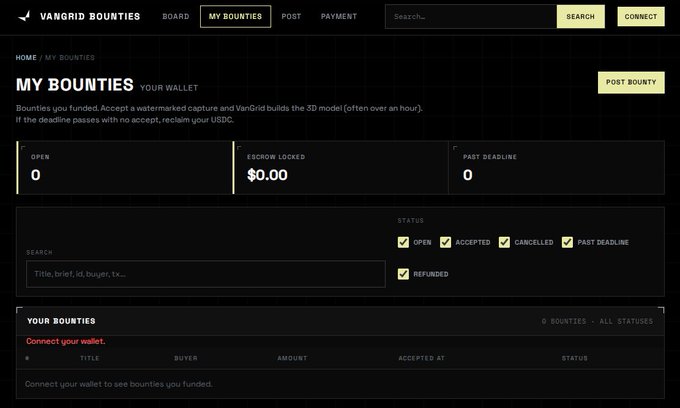
Task: Go to the BOARD nav tab
Action: click(176, 16)
